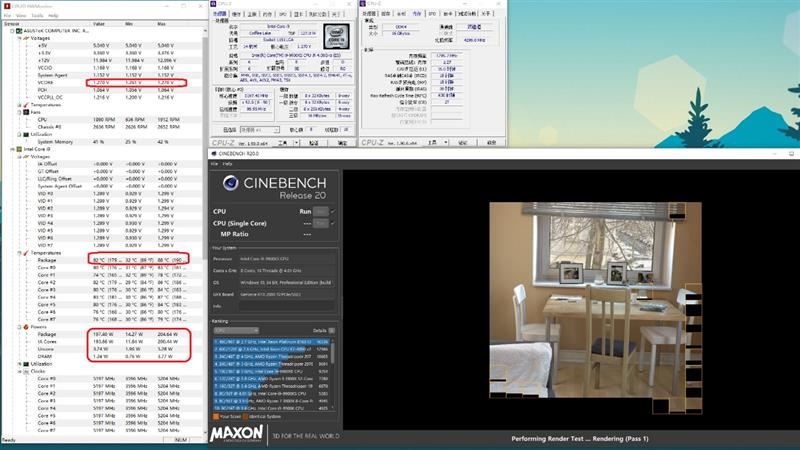800x450 pixels.
Task: Click the OK button in CPU-Z memory window
Action: coord(491,143)
